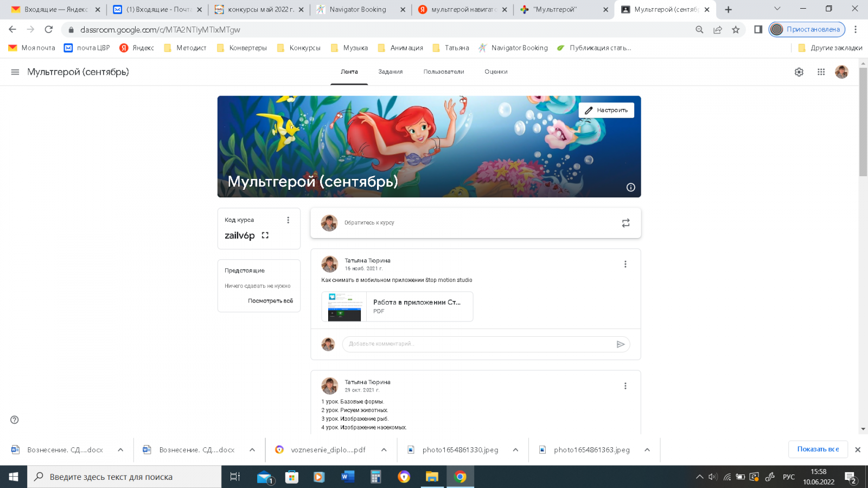Open class settings gear icon
Viewport: 868px width, 488px height.
(x=799, y=72)
